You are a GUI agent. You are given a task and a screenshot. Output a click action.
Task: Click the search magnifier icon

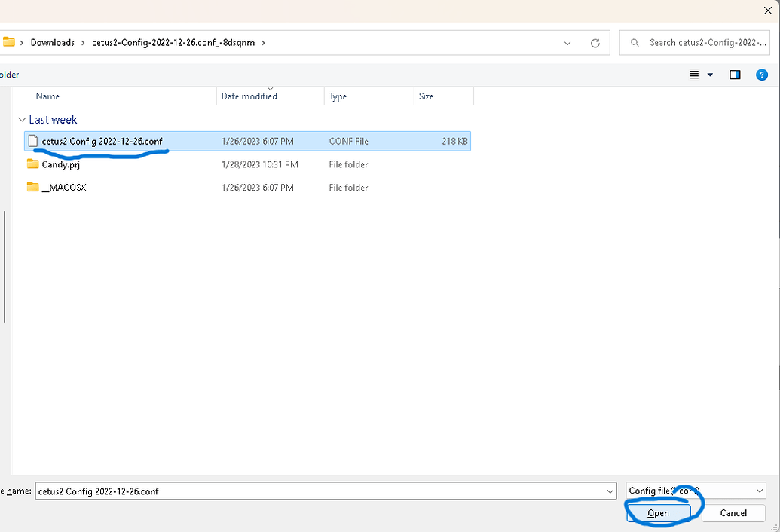point(635,43)
